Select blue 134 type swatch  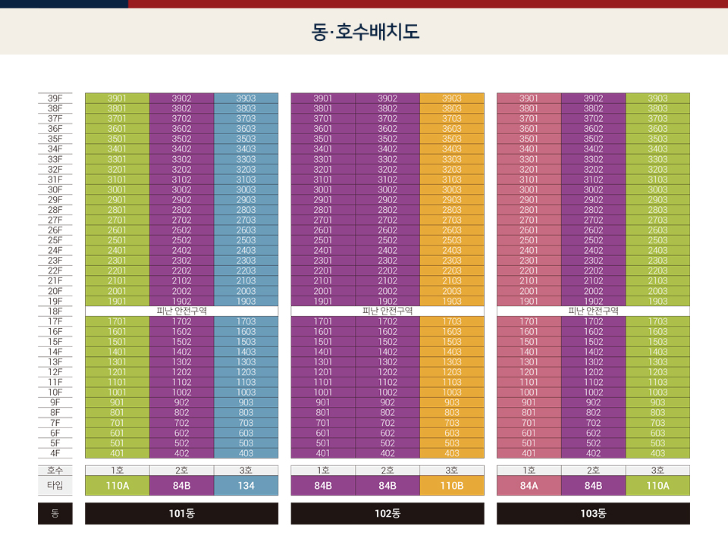(x=246, y=485)
